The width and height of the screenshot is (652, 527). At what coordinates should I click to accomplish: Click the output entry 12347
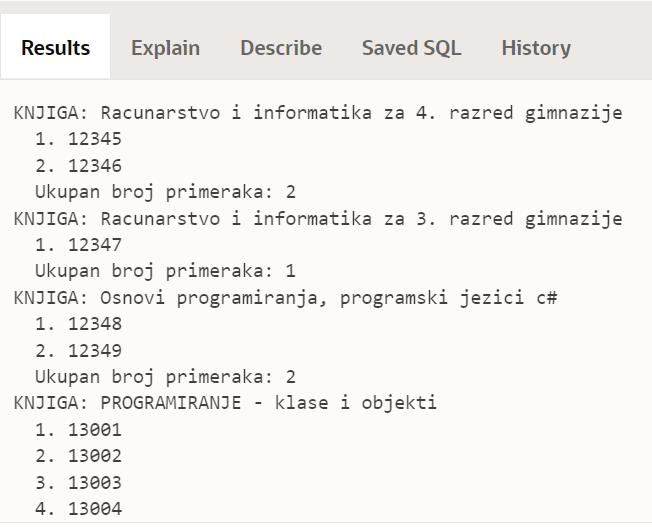click(x=78, y=245)
